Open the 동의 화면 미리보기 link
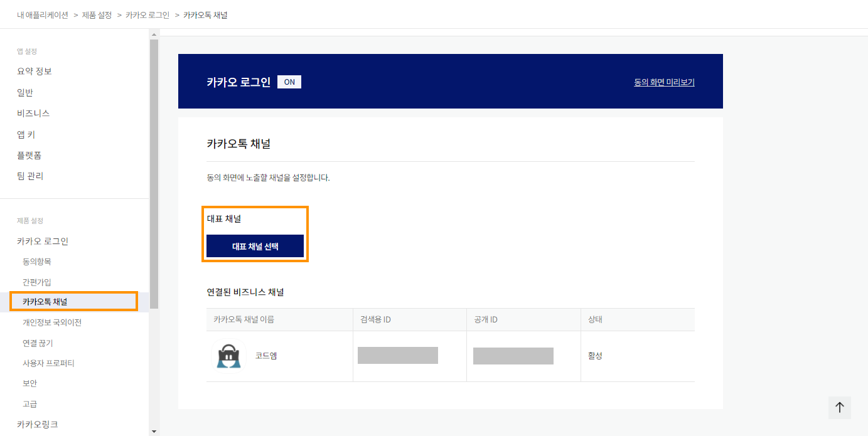This screenshot has height=436, width=868. (664, 82)
